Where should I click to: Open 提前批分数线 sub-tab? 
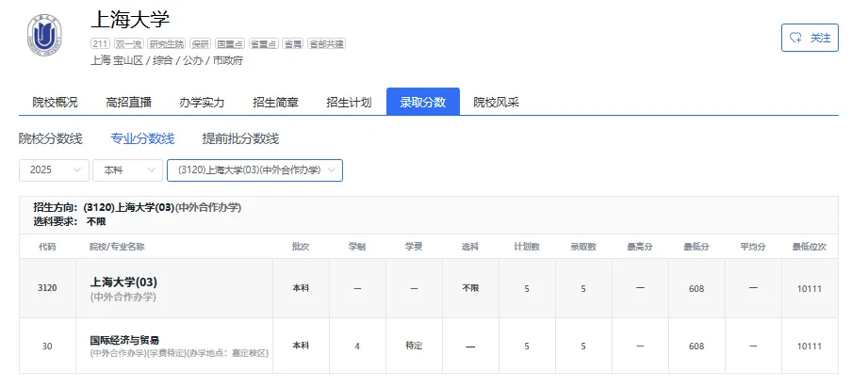click(240, 138)
